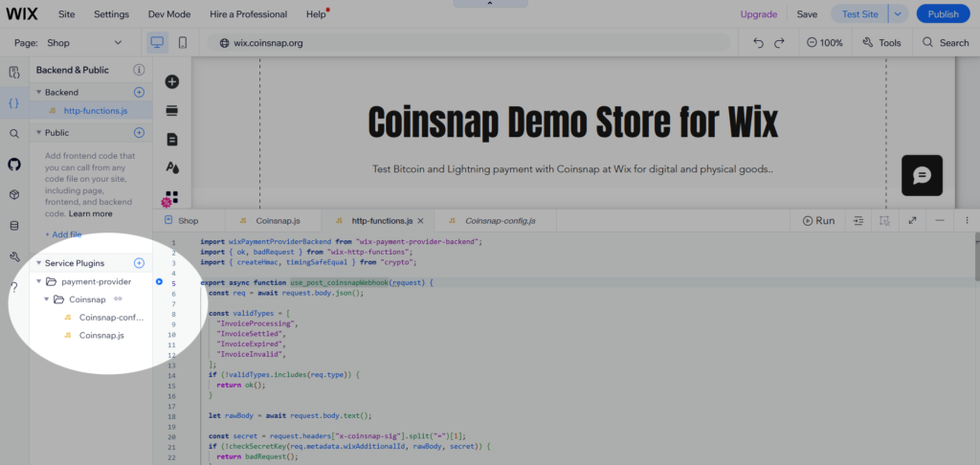Click the undo arrow

click(758, 43)
